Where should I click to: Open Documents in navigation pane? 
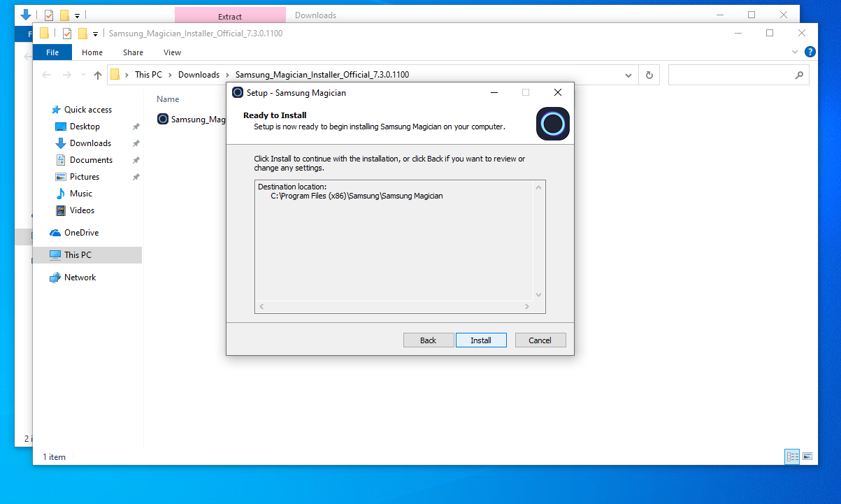(x=91, y=160)
